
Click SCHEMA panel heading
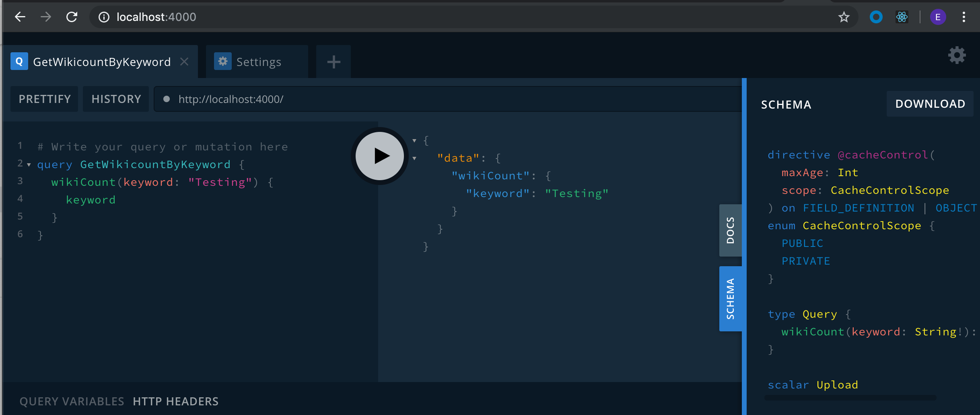point(786,105)
